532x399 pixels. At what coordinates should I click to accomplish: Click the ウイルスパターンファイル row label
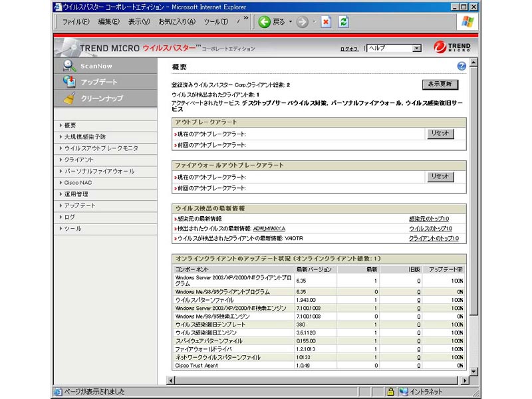point(204,300)
